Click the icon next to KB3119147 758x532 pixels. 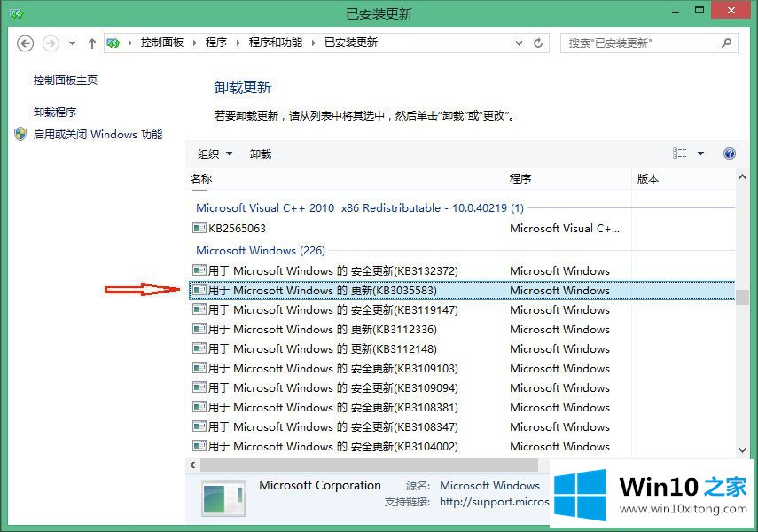[x=199, y=309]
